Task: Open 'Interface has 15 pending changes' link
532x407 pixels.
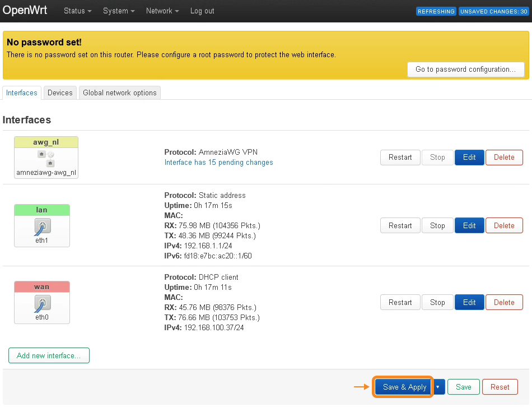Action: point(218,163)
